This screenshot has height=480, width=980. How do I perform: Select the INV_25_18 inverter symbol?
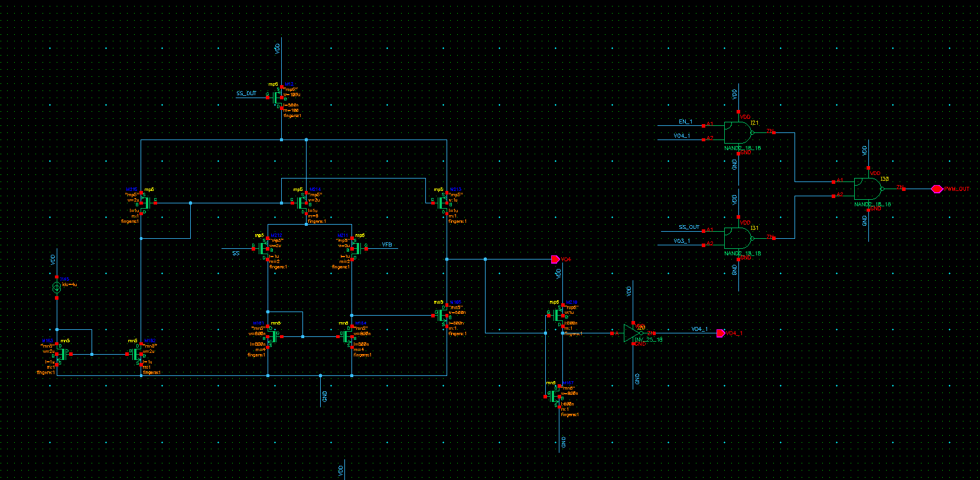[634, 333]
